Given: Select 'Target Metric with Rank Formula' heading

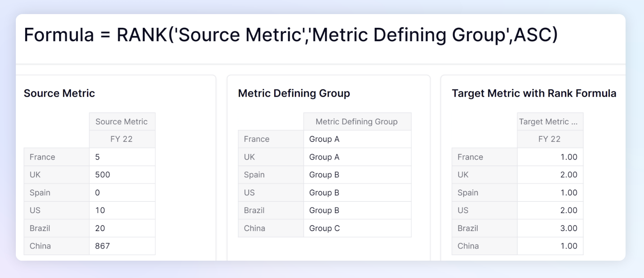Looking at the screenshot, I should 534,93.
